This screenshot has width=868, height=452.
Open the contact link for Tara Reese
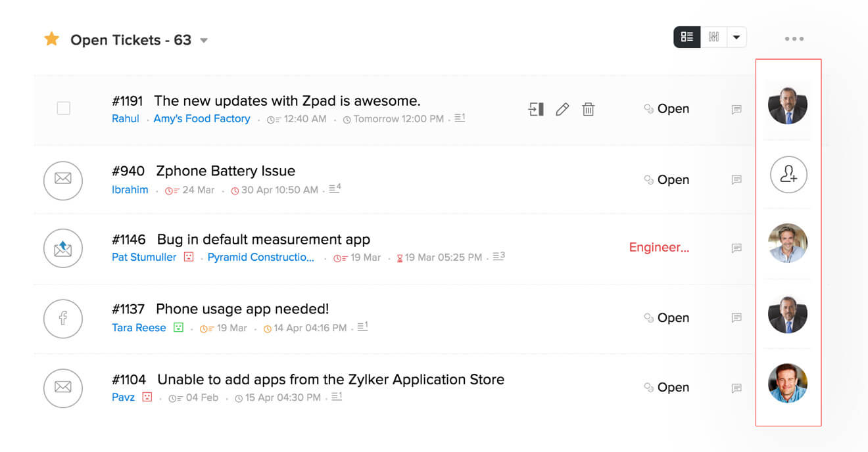139,328
